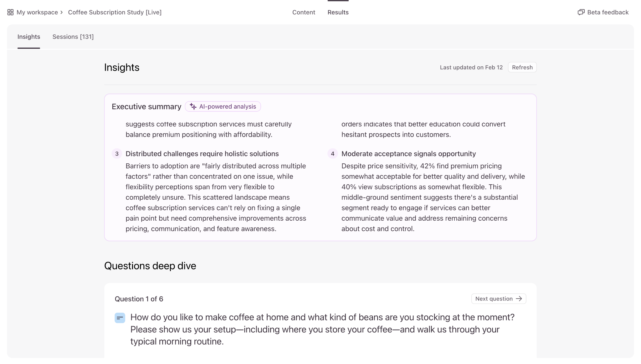Click the arrow icon in Next question

519,299
